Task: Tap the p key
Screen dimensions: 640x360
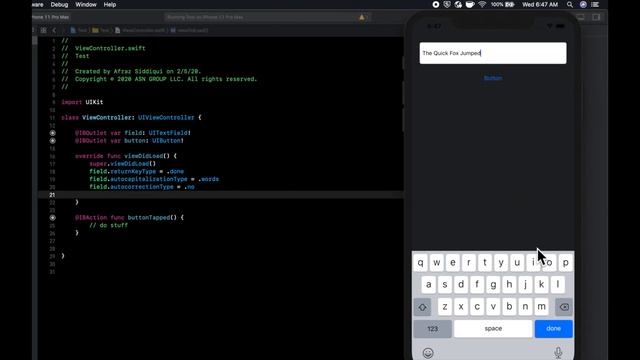Action: tap(566, 263)
